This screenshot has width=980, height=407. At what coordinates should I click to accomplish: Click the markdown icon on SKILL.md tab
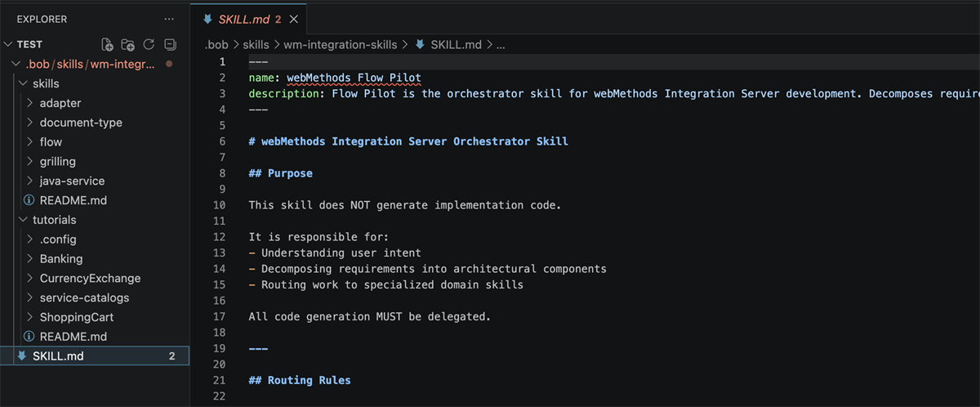pos(208,19)
